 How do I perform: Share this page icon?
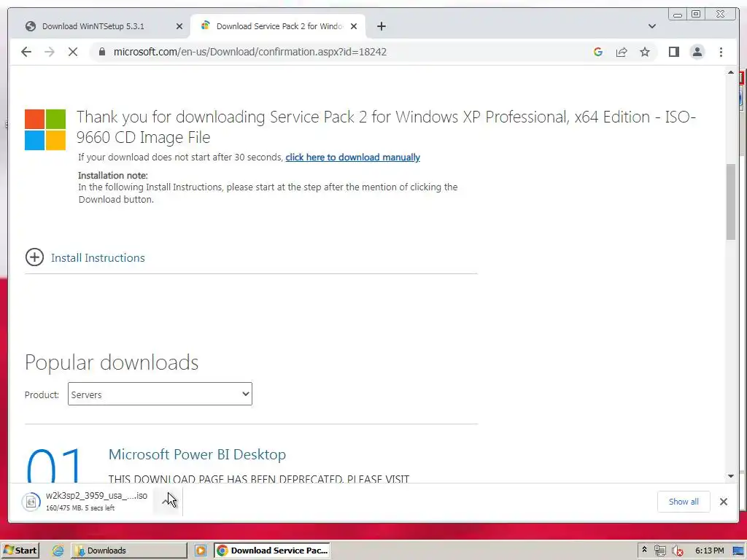click(622, 52)
